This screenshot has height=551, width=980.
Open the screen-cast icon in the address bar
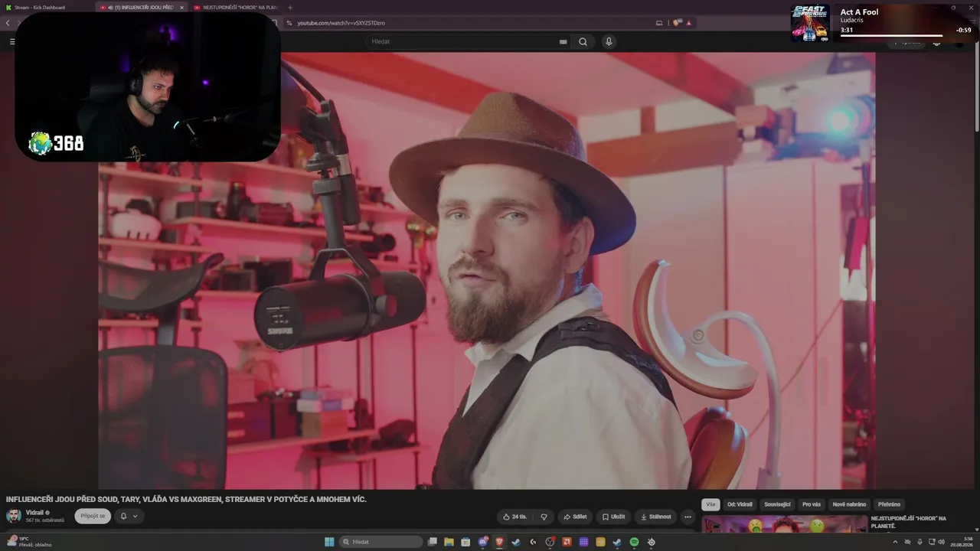(x=659, y=23)
